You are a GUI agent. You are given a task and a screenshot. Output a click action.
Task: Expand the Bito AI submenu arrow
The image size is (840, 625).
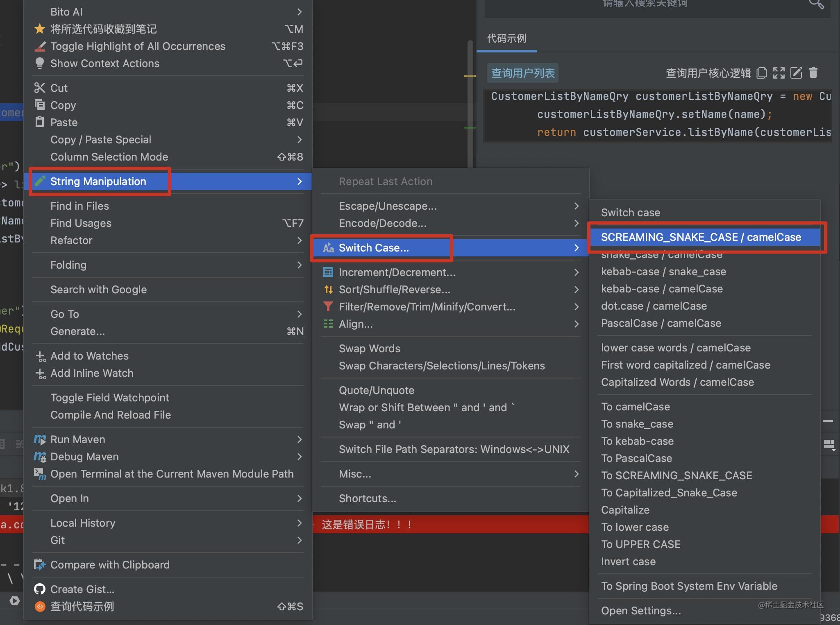click(300, 12)
